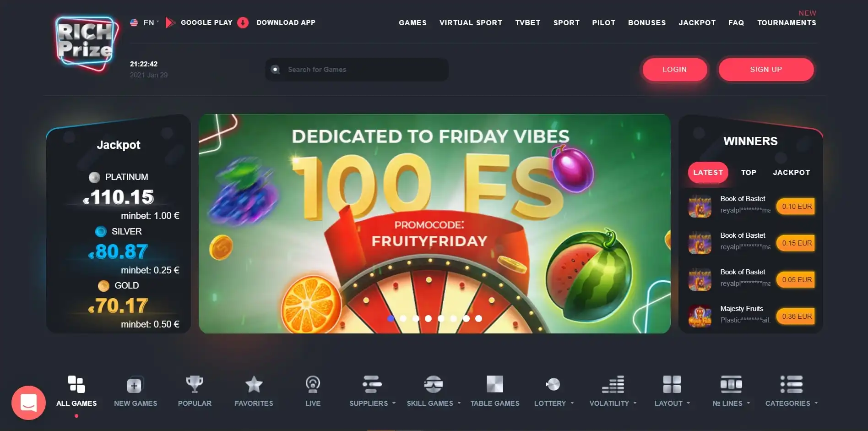Switch winners list to Jackpot tab

[x=791, y=173]
